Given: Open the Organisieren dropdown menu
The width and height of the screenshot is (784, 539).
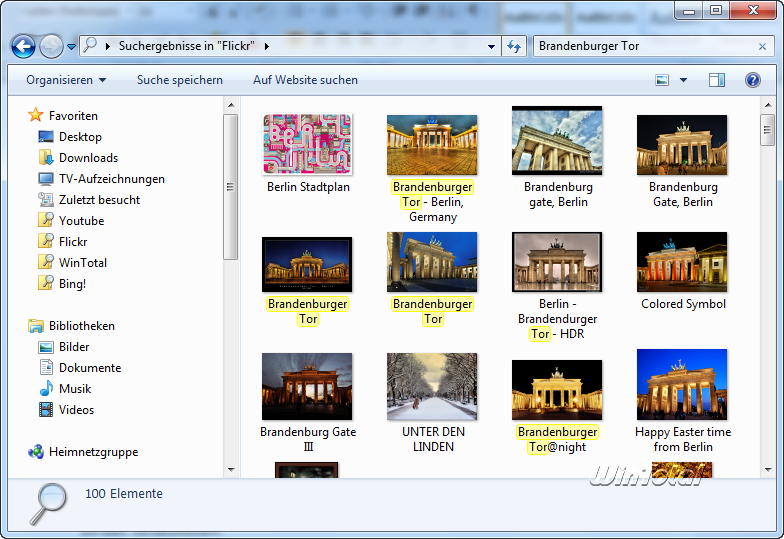Looking at the screenshot, I should (66, 80).
